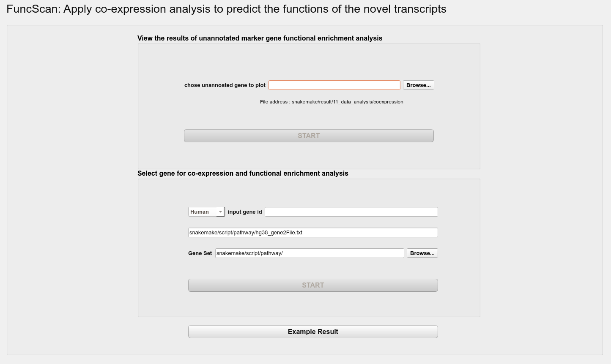Start the co-expression enrichment analysis
Image resolution: width=611 pixels, height=364 pixels.
pyautogui.click(x=313, y=285)
